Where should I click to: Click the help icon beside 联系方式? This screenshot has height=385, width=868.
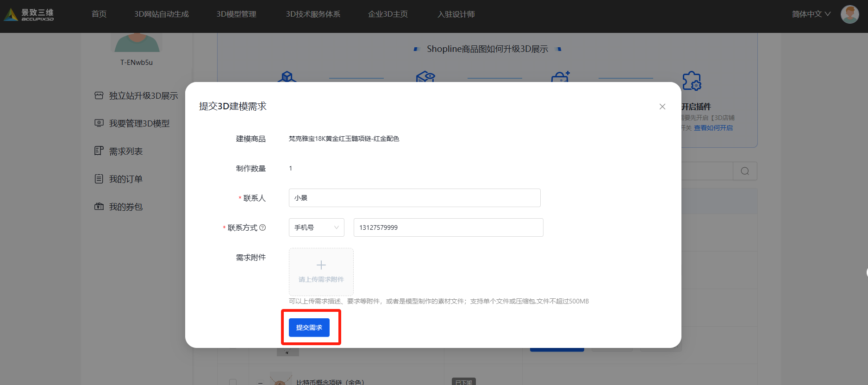tap(262, 227)
